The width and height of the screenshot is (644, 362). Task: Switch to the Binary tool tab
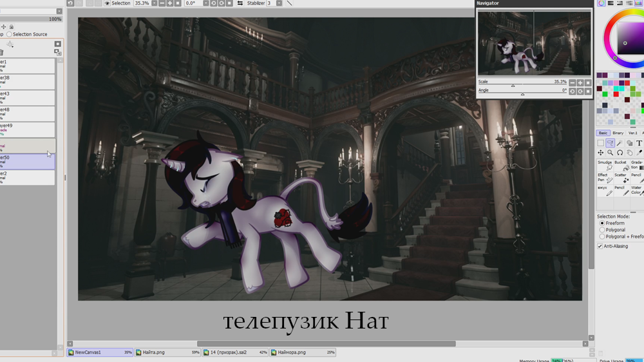[x=618, y=133]
